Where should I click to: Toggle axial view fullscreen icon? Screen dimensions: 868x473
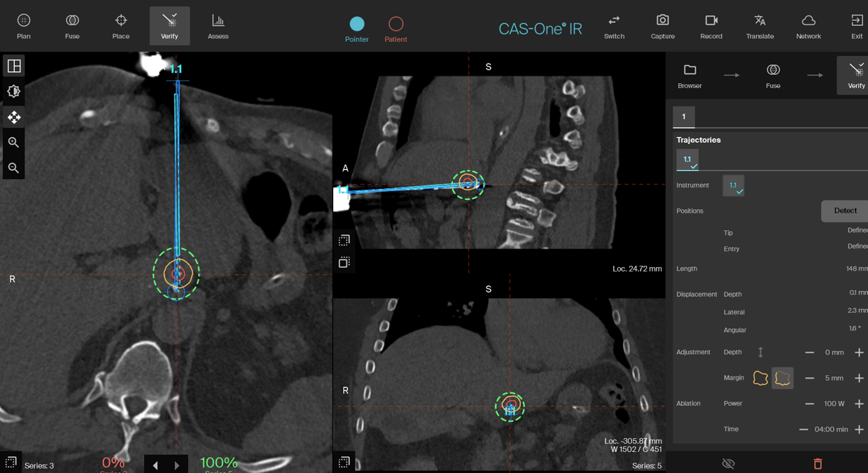(x=10, y=463)
